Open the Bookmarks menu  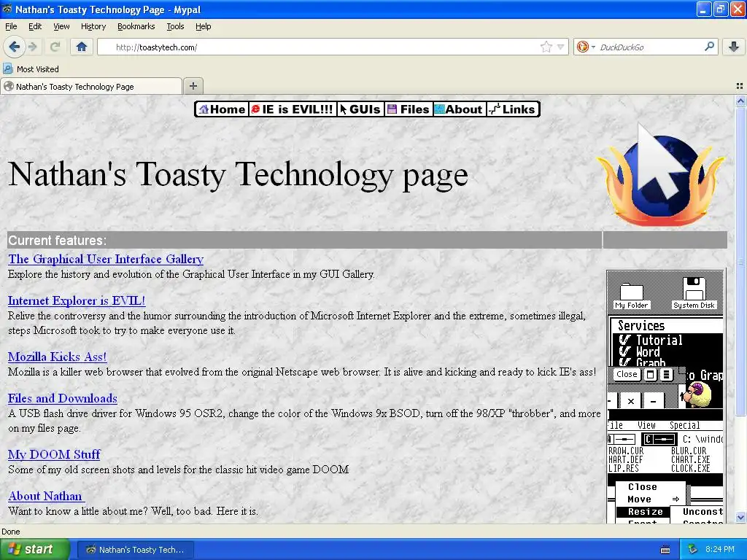click(x=136, y=26)
